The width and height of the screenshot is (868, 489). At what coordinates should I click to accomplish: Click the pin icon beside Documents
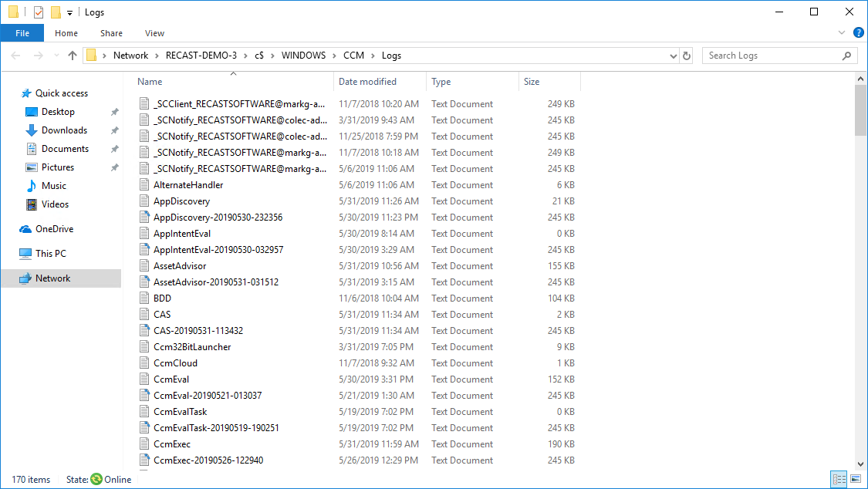[x=115, y=149]
